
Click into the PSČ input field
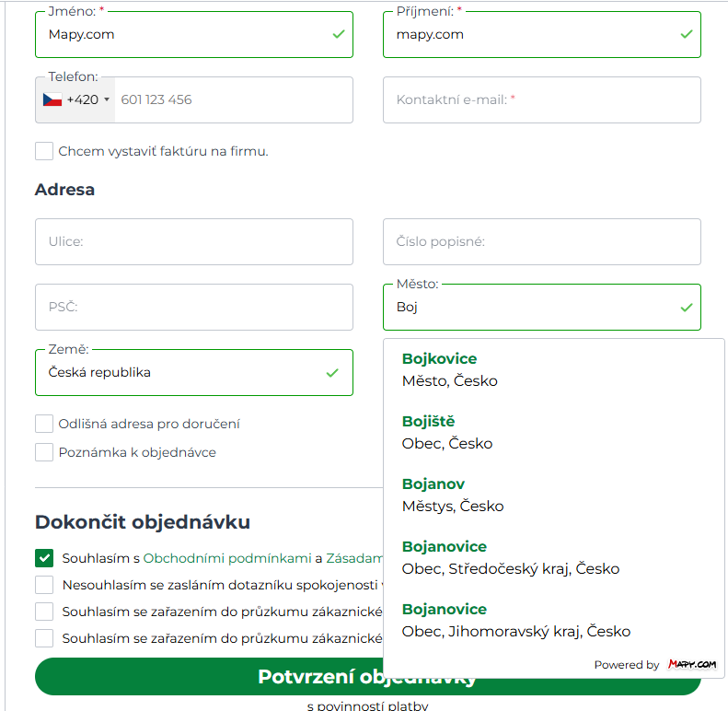click(x=194, y=308)
